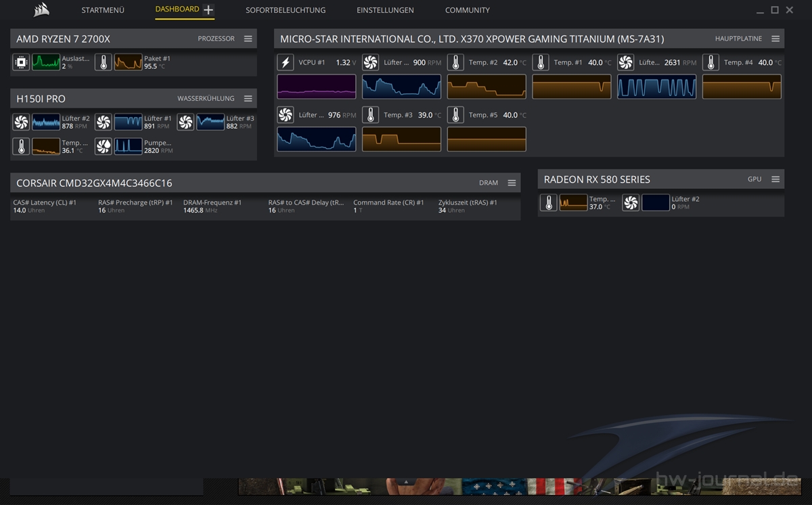Image resolution: width=812 pixels, height=505 pixels.
Task: Click RAS# Precharge (tRP) #1 entry
Action: [135, 206]
